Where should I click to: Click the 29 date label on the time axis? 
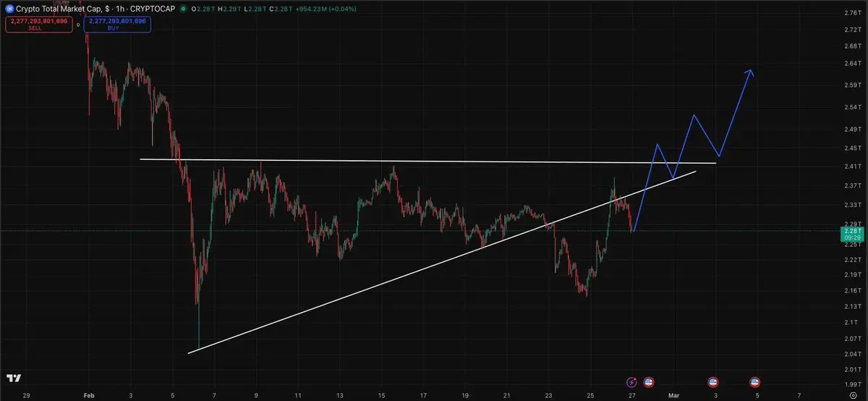(26, 395)
